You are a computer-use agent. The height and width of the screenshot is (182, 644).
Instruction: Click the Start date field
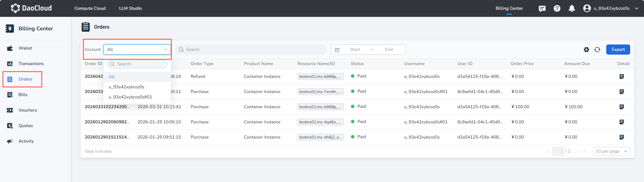click(x=355, y=50)
